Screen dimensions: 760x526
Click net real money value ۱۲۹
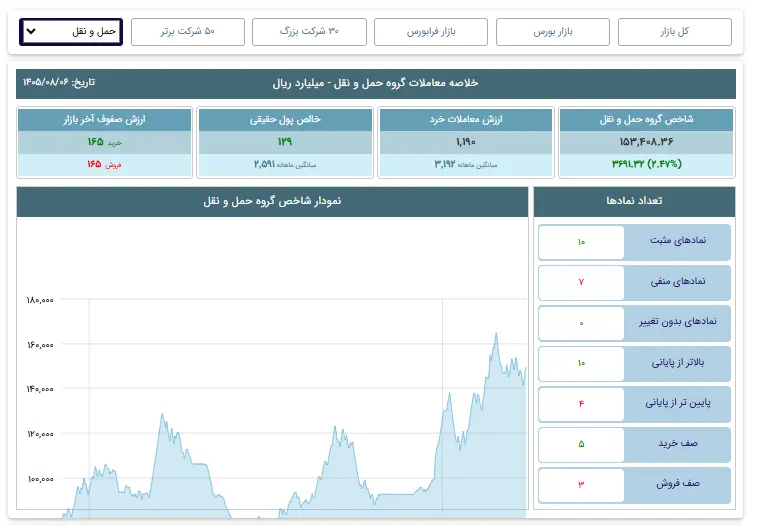pyautogui.click(x=285, y=142)
